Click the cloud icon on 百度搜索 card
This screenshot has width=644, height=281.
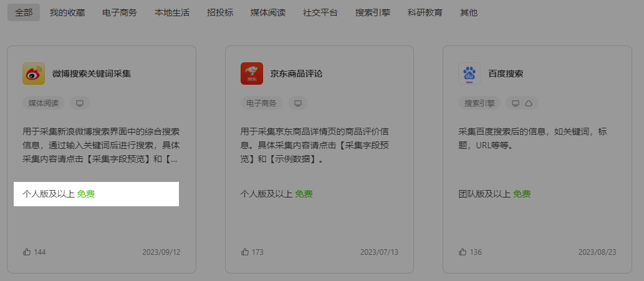click(529, 103)
